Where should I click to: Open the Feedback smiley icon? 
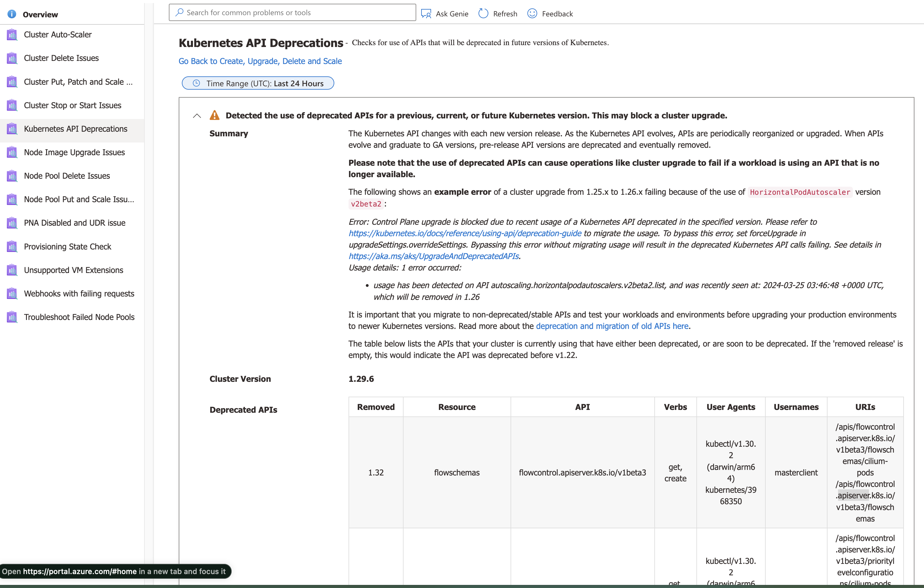pyautogui.click(x=532, y=13)
